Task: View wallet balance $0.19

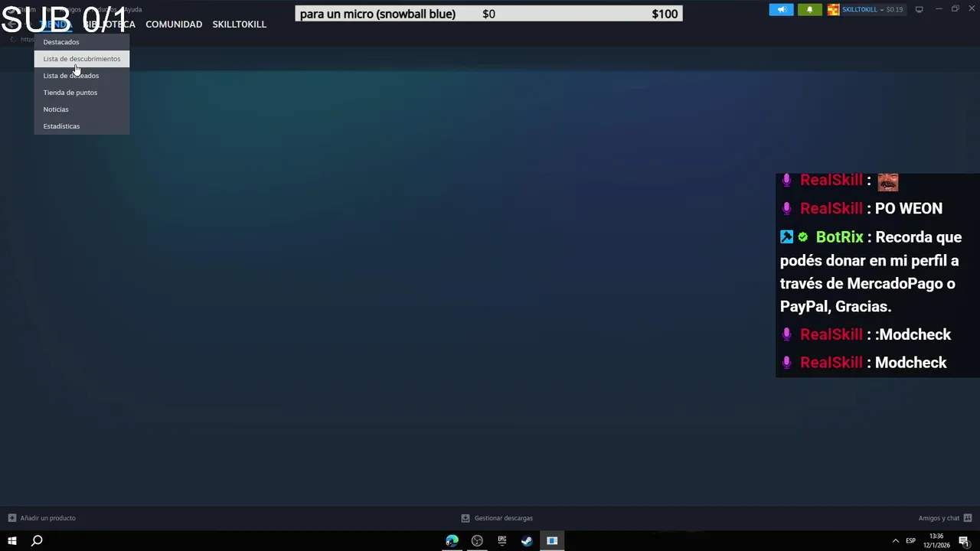Action: (x=894, y=9)
